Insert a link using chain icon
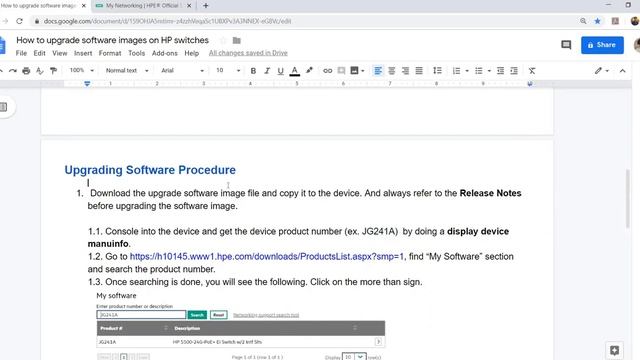 [327, 71]
